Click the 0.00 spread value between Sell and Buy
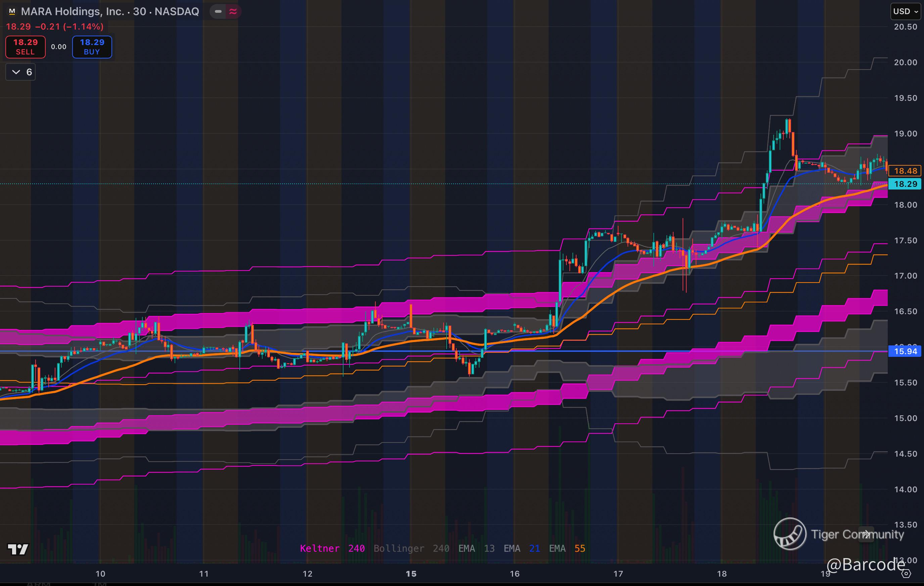924x586 pixels. [59, 47]
